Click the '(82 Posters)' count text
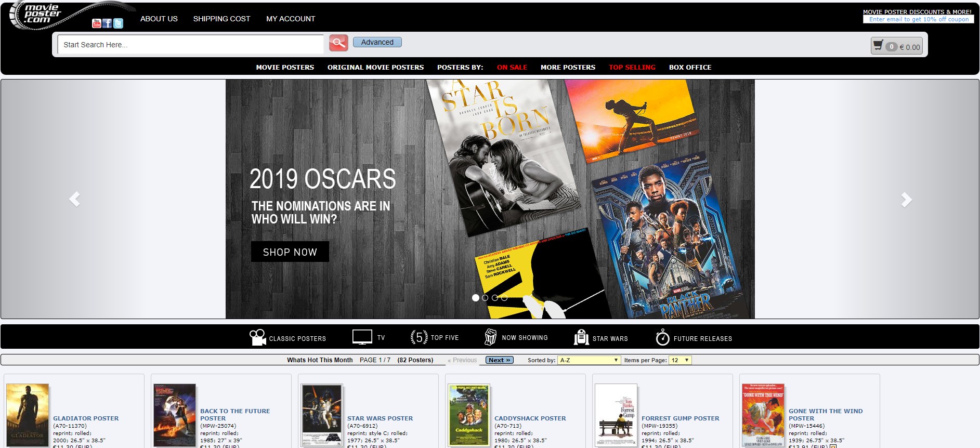This screenshot has height=448, width=980. click(415, 360)
